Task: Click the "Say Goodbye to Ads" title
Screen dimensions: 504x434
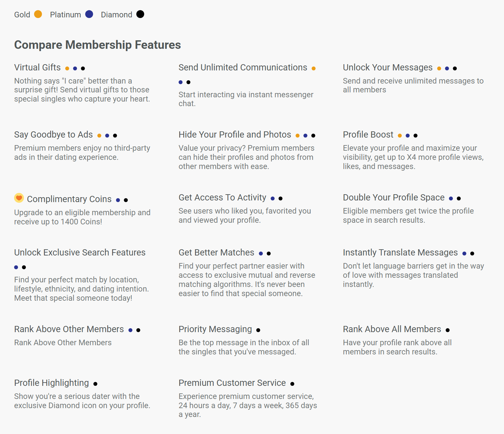Action: pyautogui.click(x=53, y=135)
